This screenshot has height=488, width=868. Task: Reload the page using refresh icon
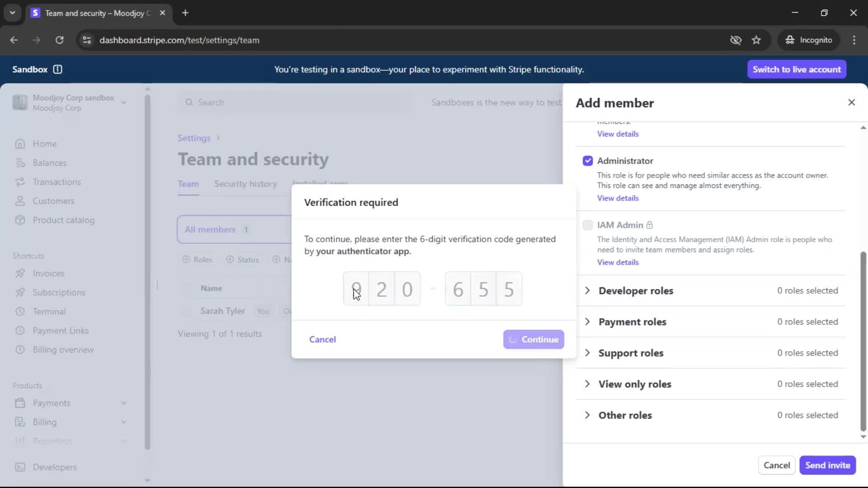tap(59, 40)
